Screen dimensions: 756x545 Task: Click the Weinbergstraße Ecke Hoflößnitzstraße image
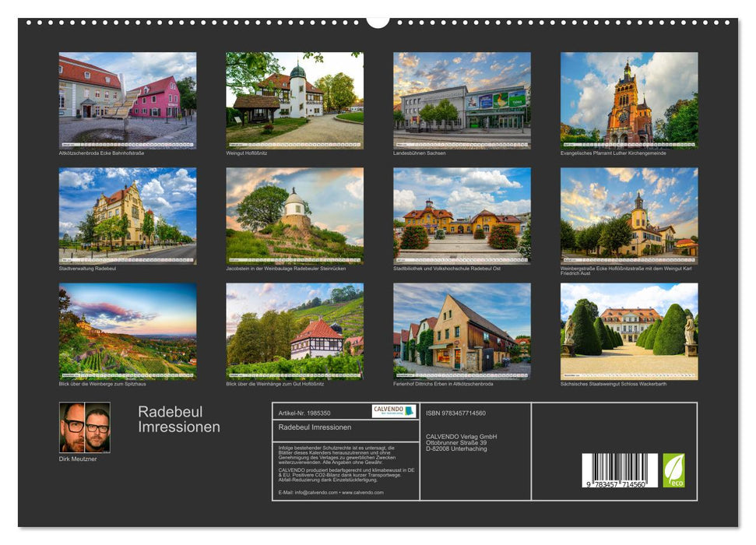click(x=628, y=216)
